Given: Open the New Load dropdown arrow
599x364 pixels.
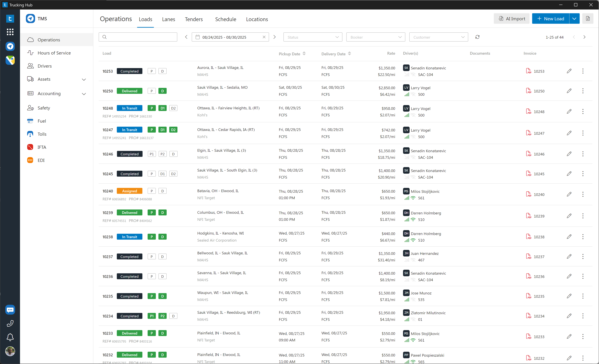Looking at the screenshot, I should (x=574, y=19).
